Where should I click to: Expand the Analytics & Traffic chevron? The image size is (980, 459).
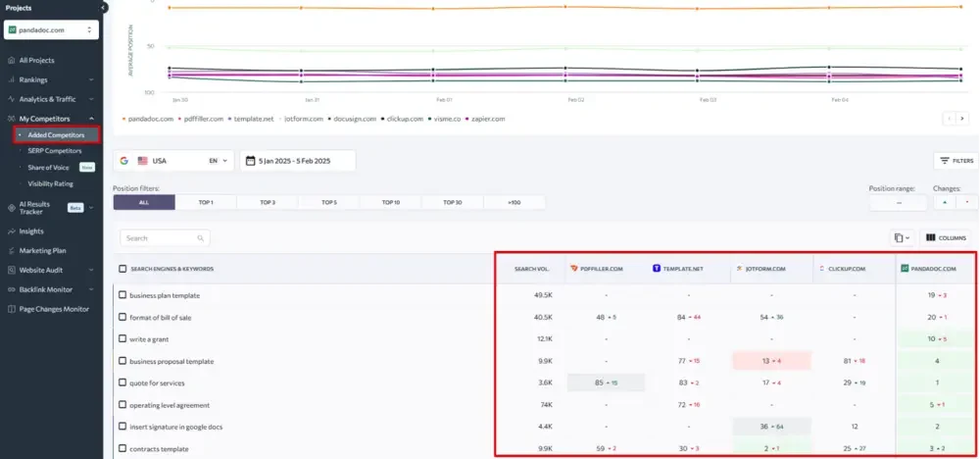[91, 99]
